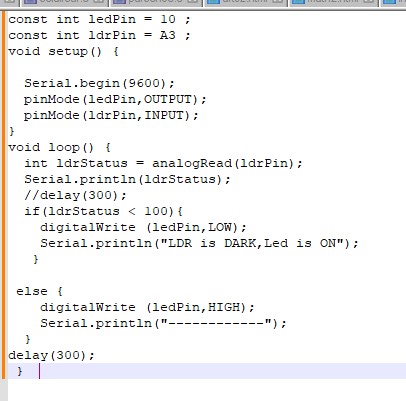Place caret on Serial.begin(9600) line
The height and width of the screenshot is (401, 406).
tap(99, 83)
